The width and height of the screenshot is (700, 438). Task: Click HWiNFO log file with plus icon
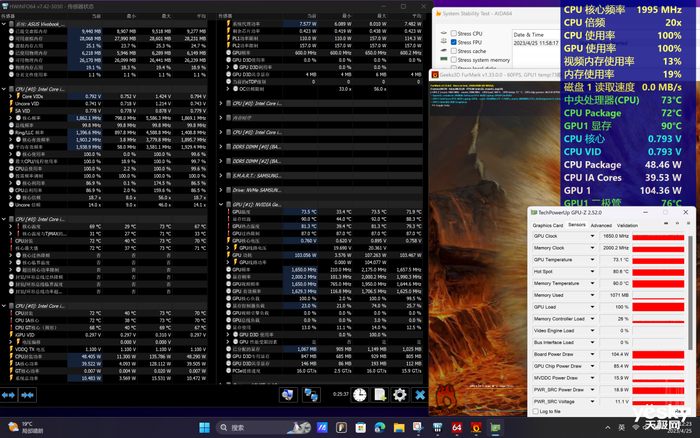(380, 395)
